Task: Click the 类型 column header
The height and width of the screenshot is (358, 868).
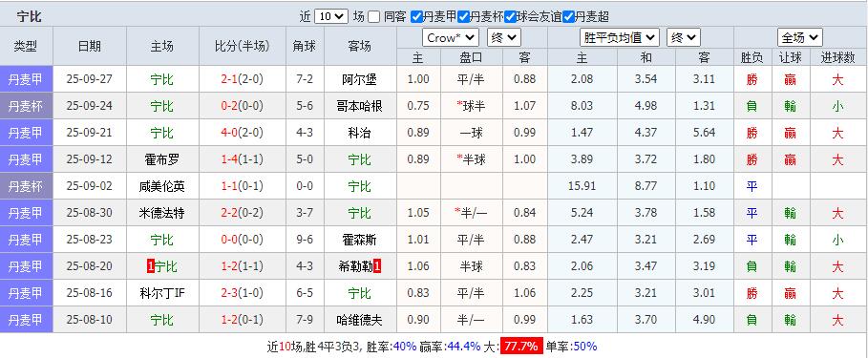Action: [26, 47]
